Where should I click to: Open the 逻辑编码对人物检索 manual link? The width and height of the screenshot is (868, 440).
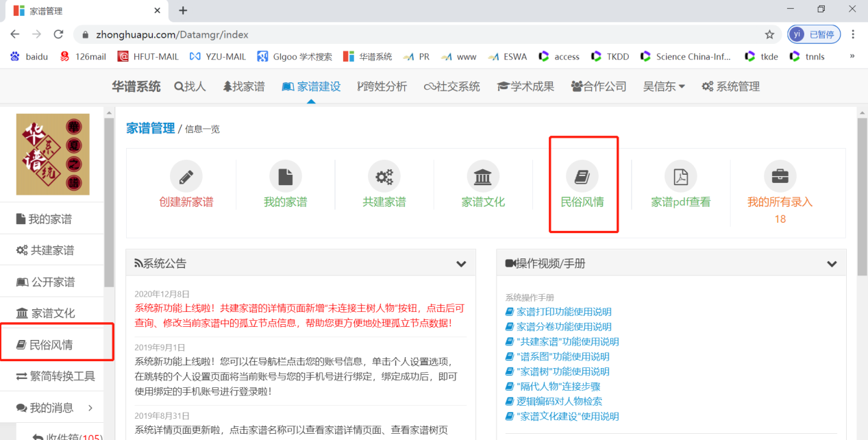558,402
